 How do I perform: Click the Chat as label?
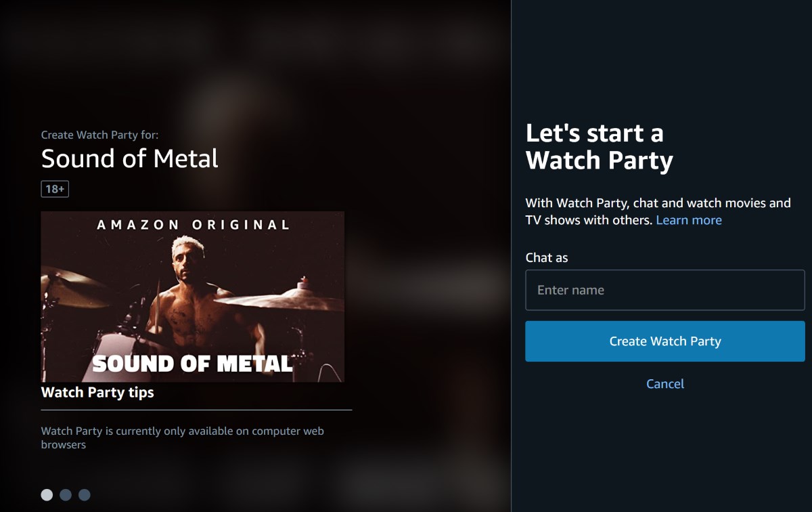(x=547, y=257)
